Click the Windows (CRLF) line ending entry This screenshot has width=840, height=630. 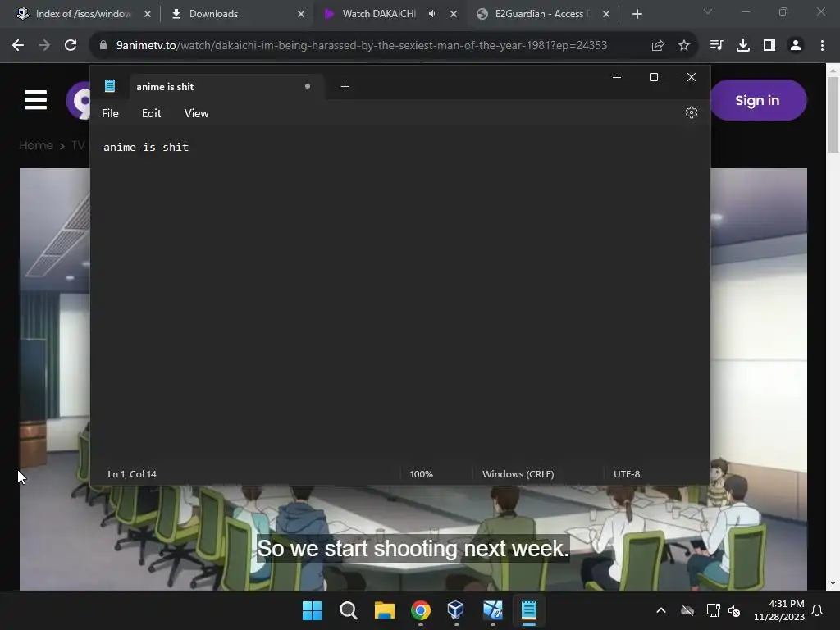pos(518,474)
